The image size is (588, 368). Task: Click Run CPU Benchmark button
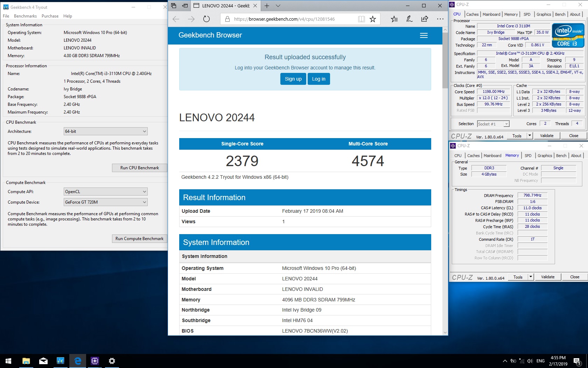(139, 168)
